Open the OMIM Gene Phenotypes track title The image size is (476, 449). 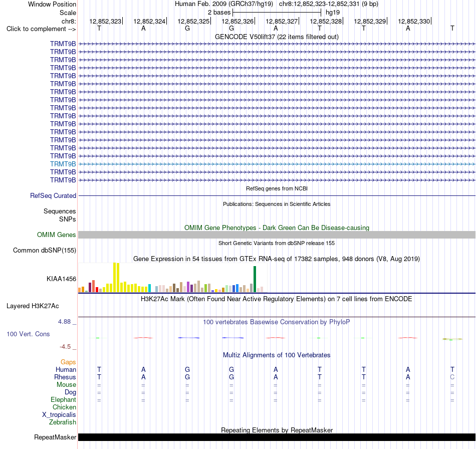(277, 228)
